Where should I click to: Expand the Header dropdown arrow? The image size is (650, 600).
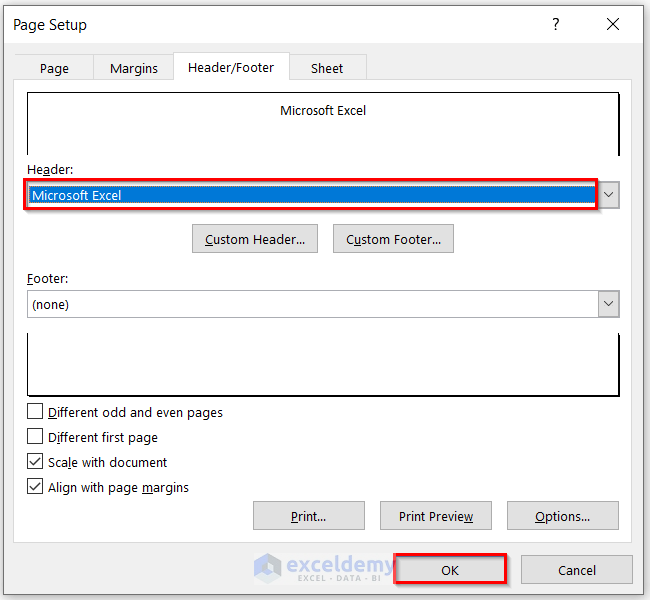coord(609,195)
